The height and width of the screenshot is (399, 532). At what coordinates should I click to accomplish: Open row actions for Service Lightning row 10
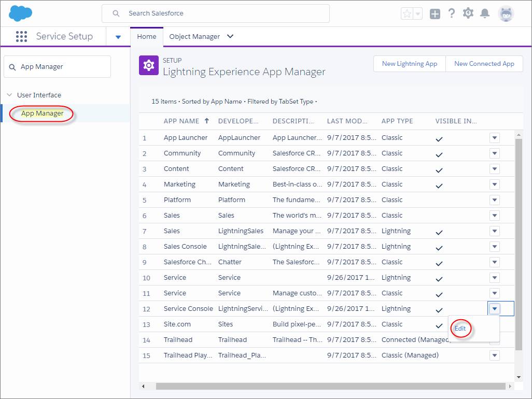coord(494,278)
